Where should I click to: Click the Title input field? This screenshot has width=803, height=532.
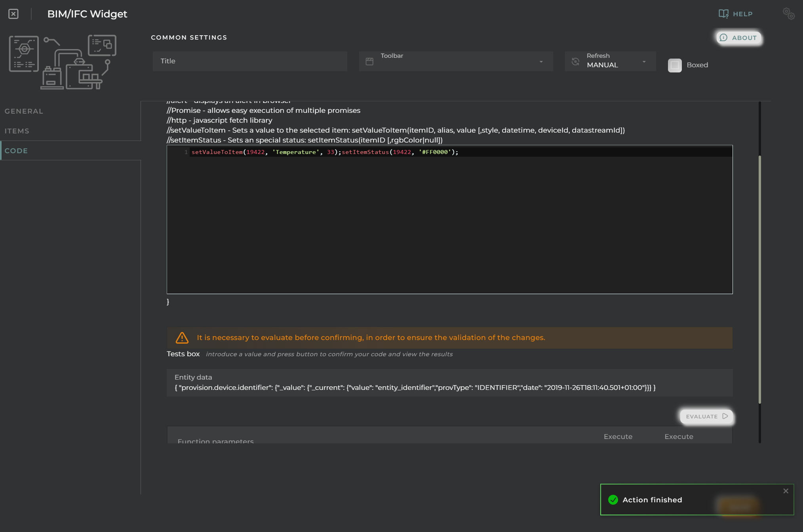point(250,61)
